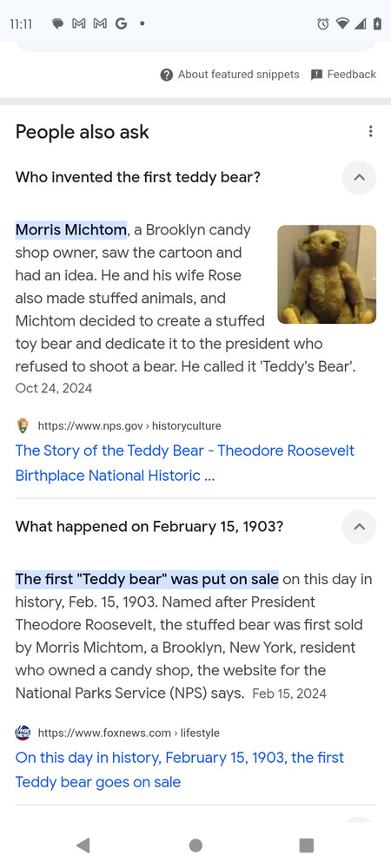Collapse the 'What happened on February 15, 1903?' chevron

[359, 527]
